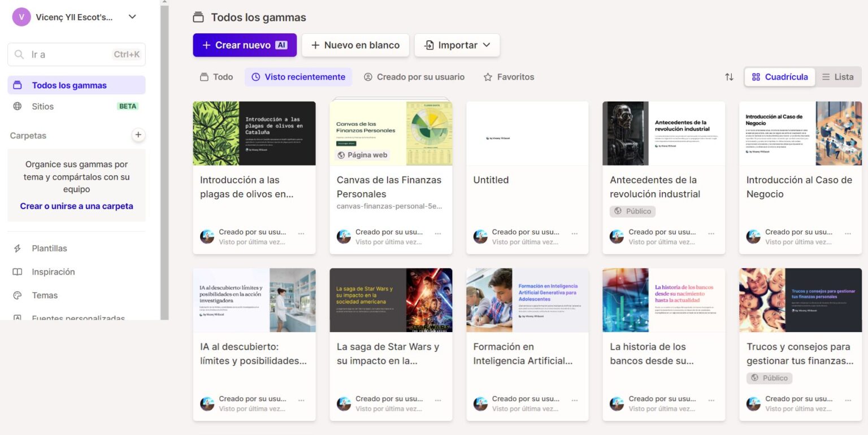The width and height of the screenshot is (868, 435).
Task: Click the sort arrows icon above the gamma grid
Action: [729, 77]
